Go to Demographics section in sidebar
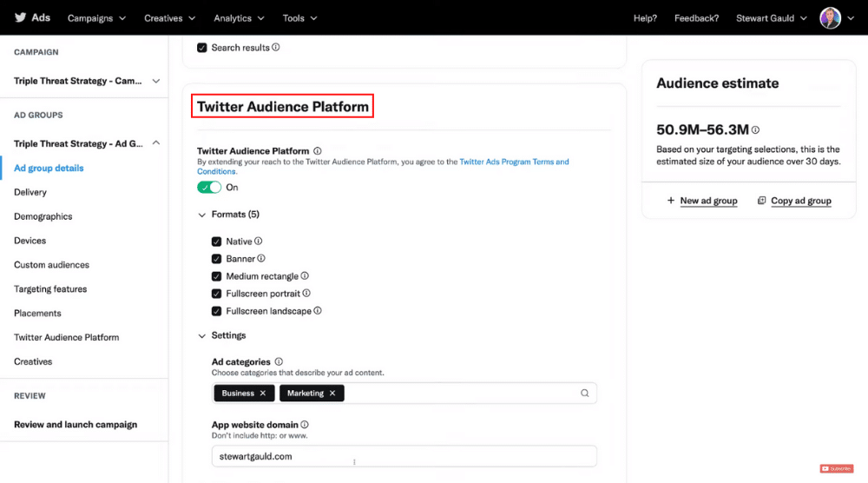 pos(43,216)
